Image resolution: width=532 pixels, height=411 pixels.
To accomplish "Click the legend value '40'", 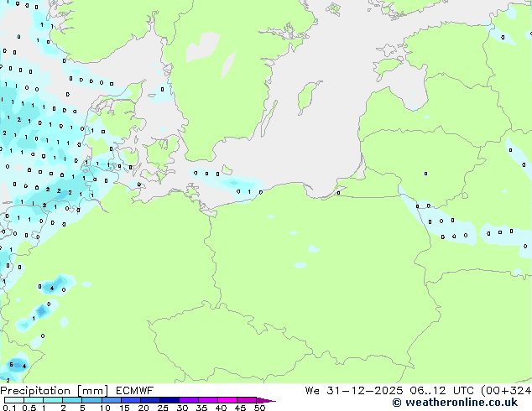I will pos(221,408).
